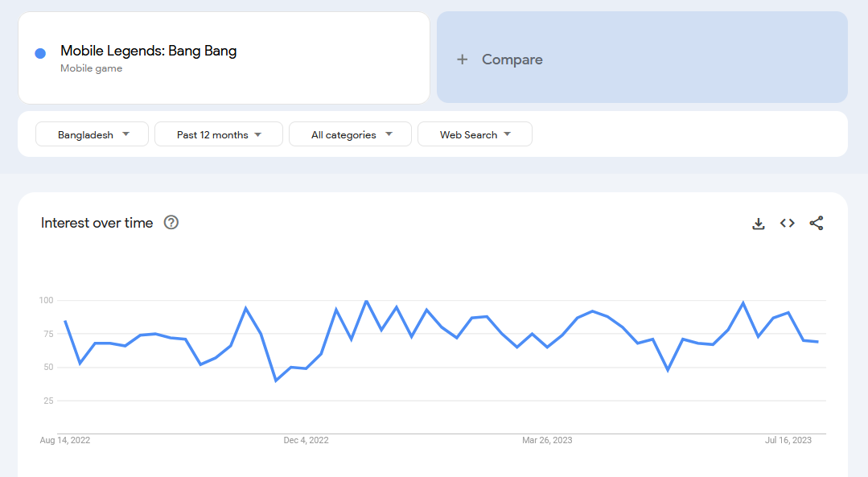868x477 pixels.
Task: Download the interest over time CSV
Action: 758,224
